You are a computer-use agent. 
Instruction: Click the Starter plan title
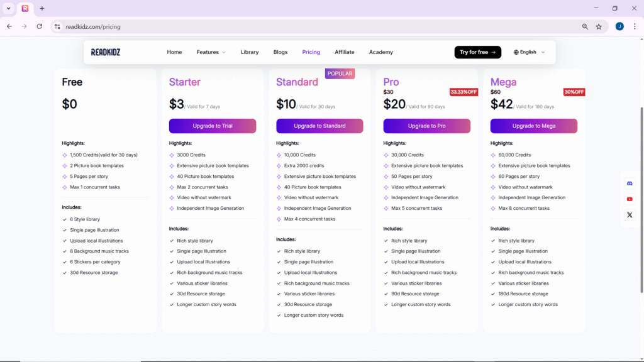point(185,82)
